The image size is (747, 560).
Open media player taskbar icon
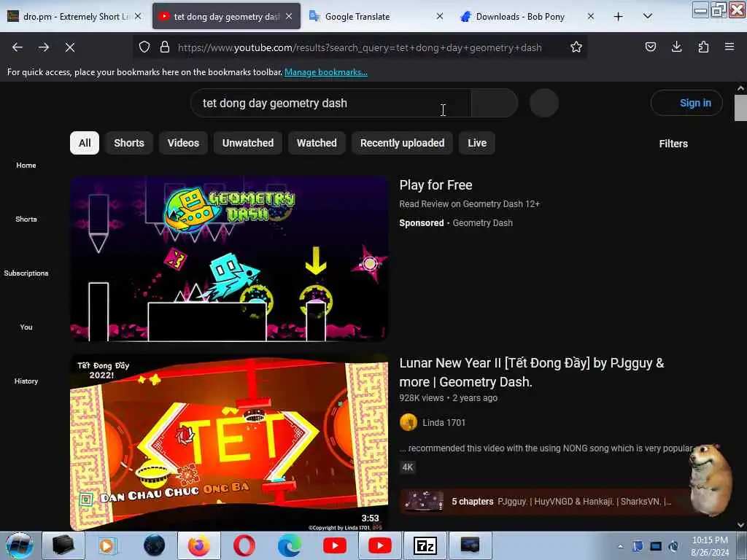tap(108, 545)
